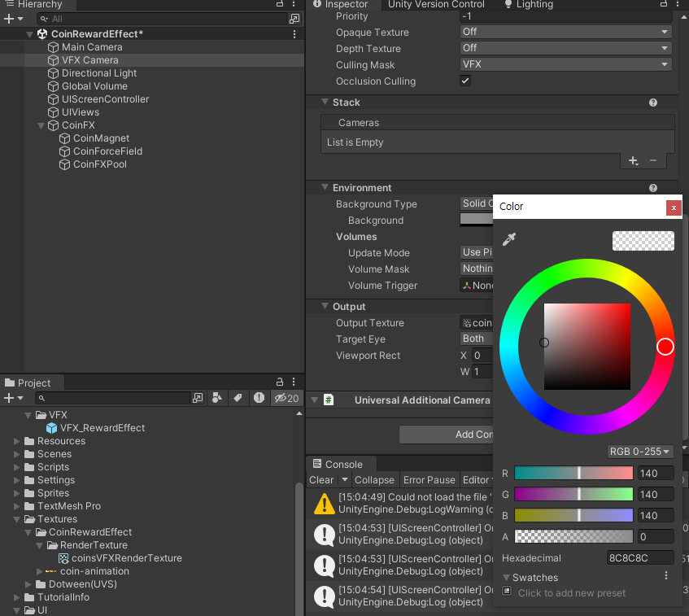Search assets by type in Project panel
689x616 pixels.
[x=217, y=398]
